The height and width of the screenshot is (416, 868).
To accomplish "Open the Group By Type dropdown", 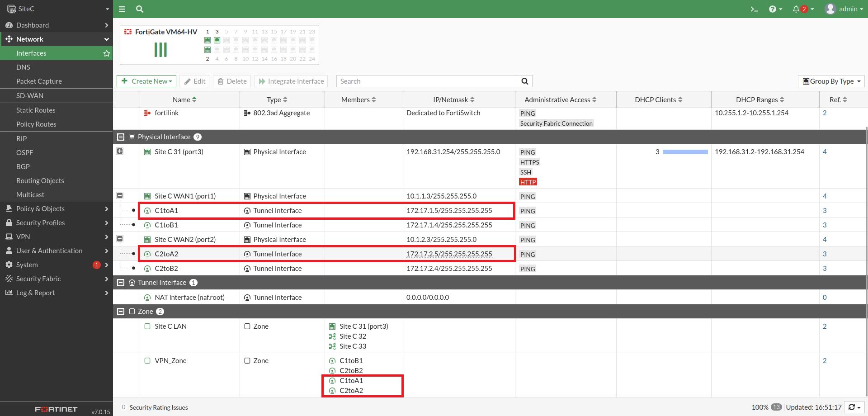I will (x=831, y=81).
